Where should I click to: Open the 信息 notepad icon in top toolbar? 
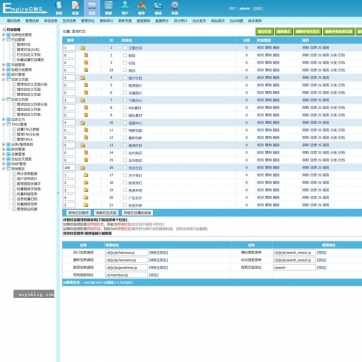coord(76,8)
